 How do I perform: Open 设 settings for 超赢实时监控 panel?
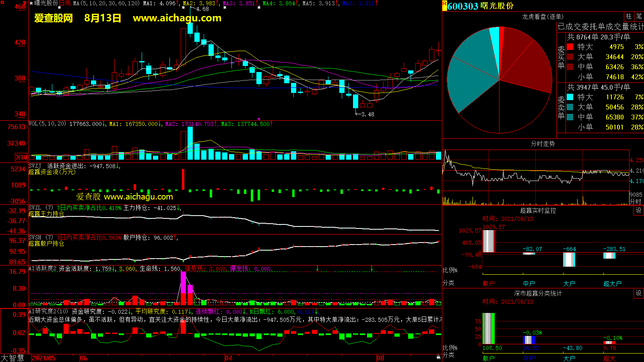(638, 210)
